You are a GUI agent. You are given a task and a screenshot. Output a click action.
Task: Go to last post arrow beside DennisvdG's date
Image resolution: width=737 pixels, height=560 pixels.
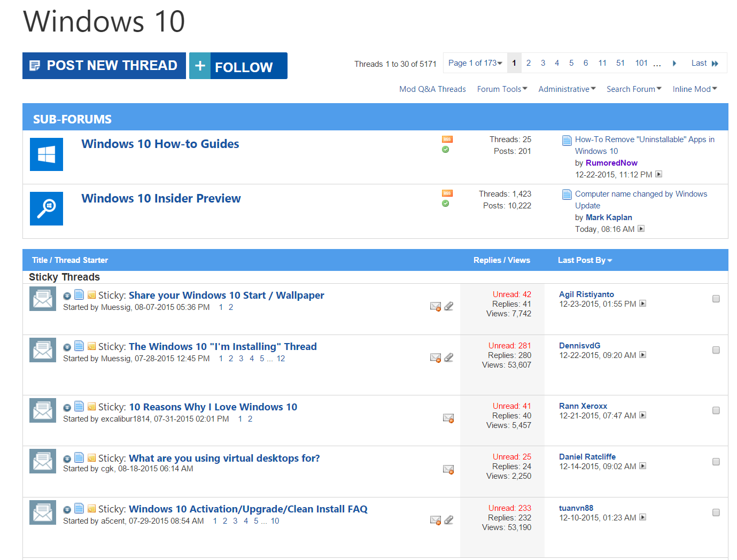pyautogui.click(x=643, y=355)
